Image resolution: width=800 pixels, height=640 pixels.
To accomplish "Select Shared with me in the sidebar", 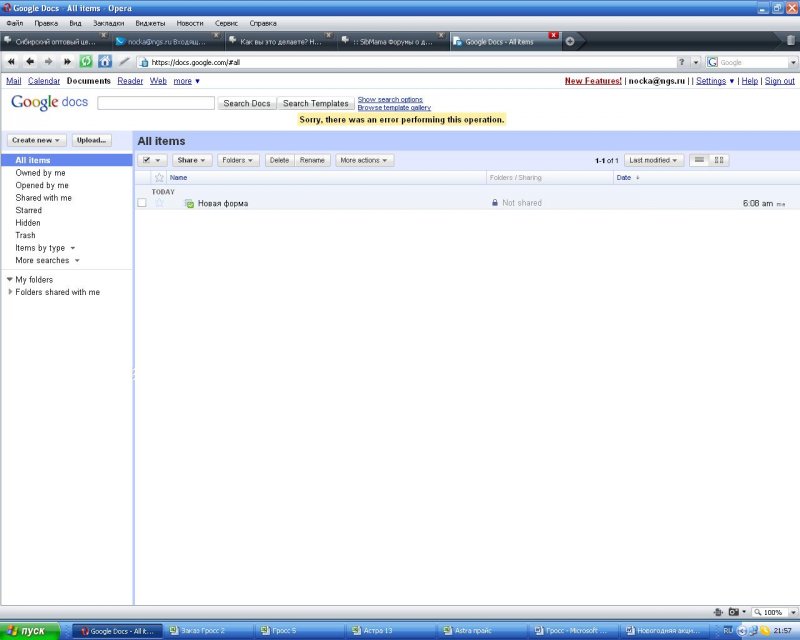I will [x=43, y=198].
